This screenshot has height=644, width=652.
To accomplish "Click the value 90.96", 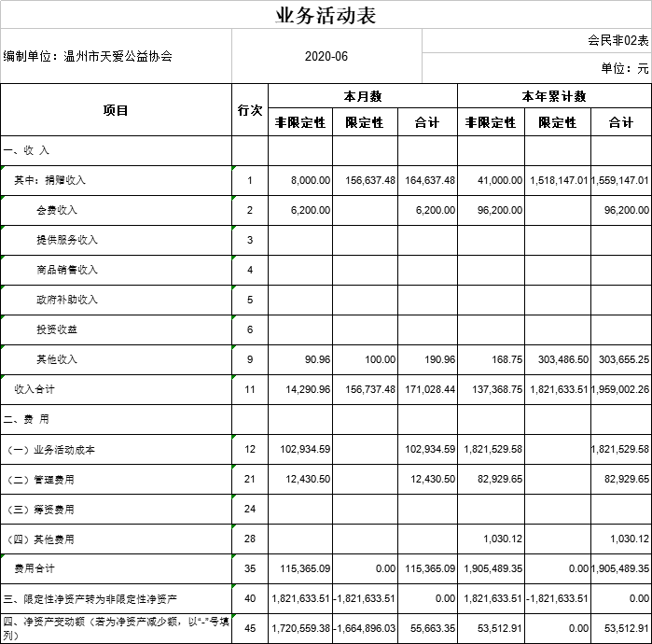I will tap(317, 359).
